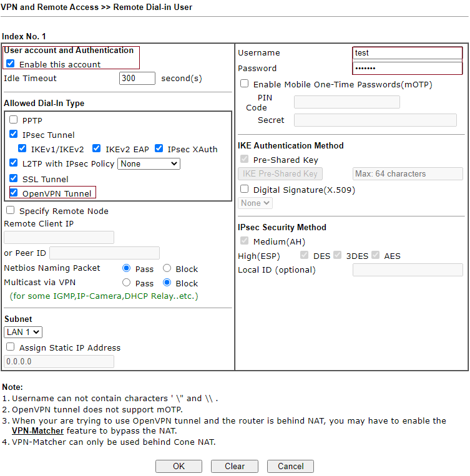Expand the Digital Signature None dropdown
470x476 pixels.
(255, 203)
